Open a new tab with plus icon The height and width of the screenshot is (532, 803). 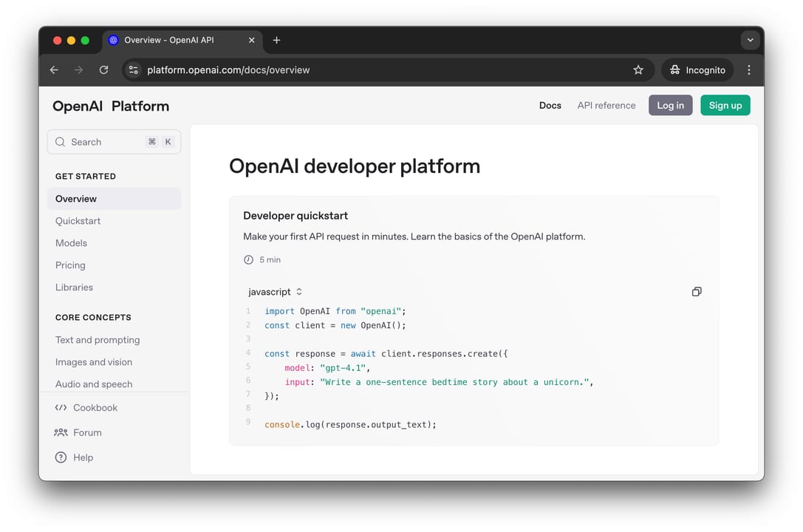[276, 40]
